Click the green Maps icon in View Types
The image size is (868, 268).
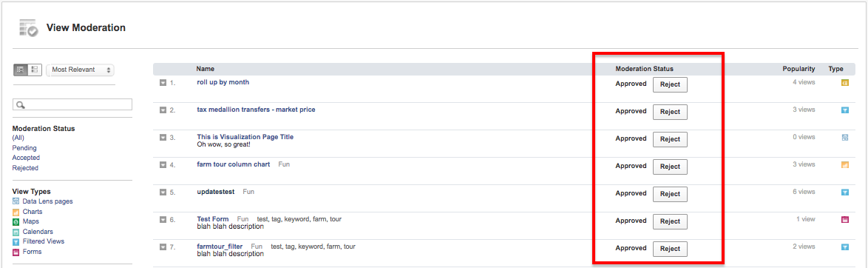tap(16, 222)
